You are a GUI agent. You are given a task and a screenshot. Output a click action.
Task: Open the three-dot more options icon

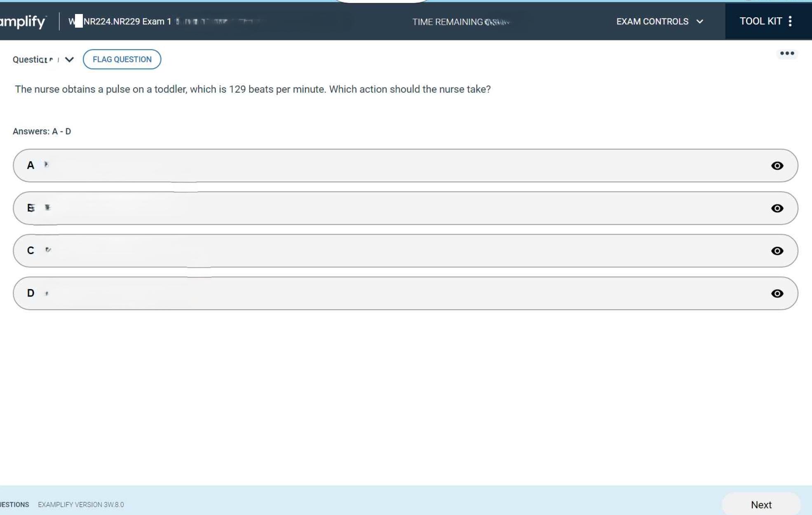[786, 54]
